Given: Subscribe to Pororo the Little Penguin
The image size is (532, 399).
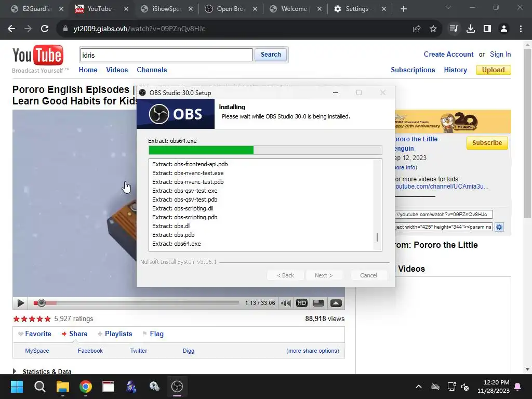Looking at the screenshot, I should pos(487,143).
